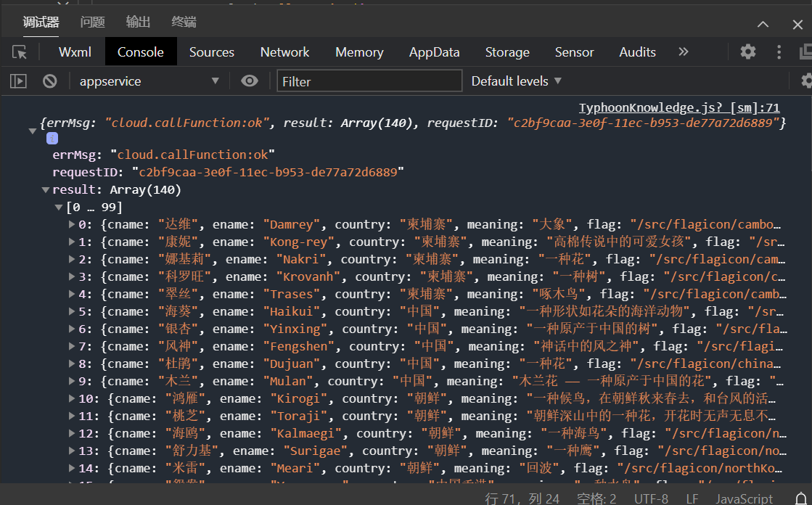The image size is (812, 505).
Task: Expand item 12 with ename Kalmaegi
Action: pos(72,434)
